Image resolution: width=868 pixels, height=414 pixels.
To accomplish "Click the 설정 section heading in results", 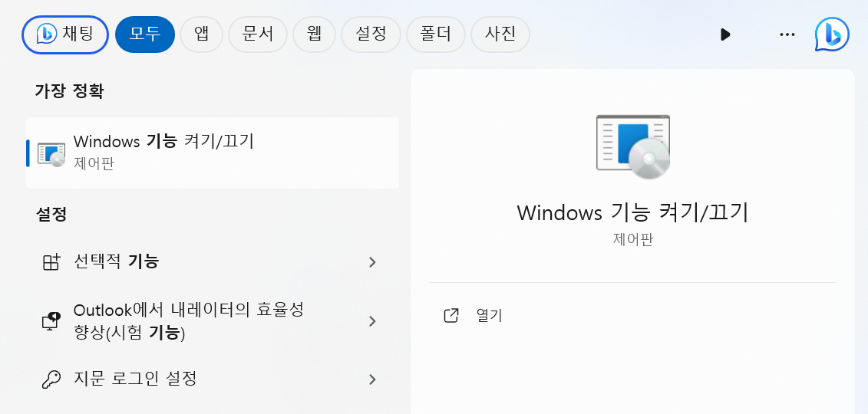I will 51,215.
